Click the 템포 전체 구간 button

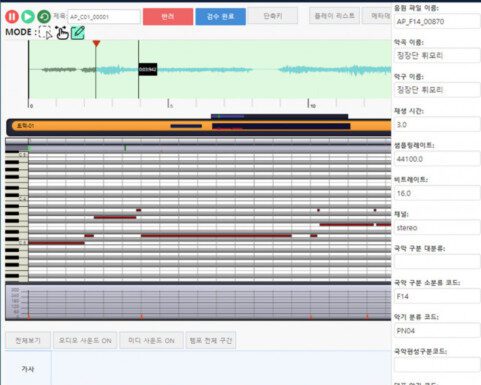[x=211, y=340]
